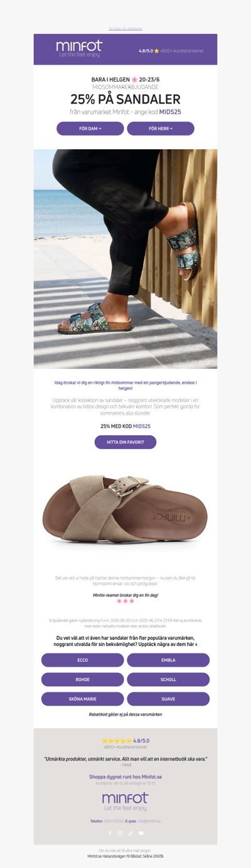
Task: Select the ECCO brand button
Action: click(83, 660)
